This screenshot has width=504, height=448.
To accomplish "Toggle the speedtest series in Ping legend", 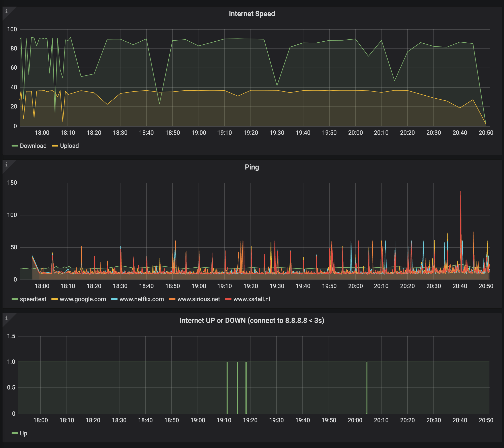I will 33,299.
